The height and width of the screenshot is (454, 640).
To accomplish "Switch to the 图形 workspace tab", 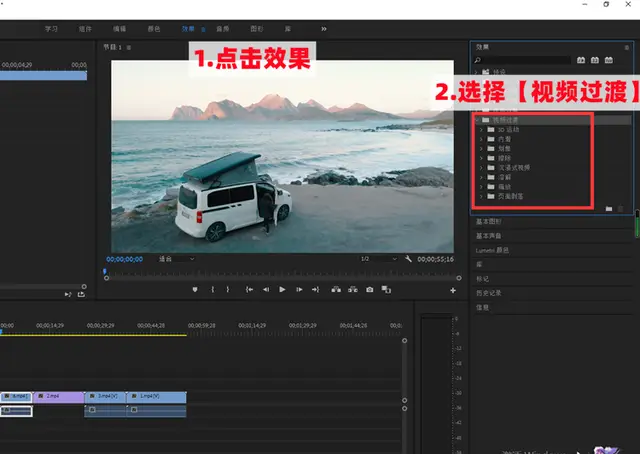I will click(257, 29).
